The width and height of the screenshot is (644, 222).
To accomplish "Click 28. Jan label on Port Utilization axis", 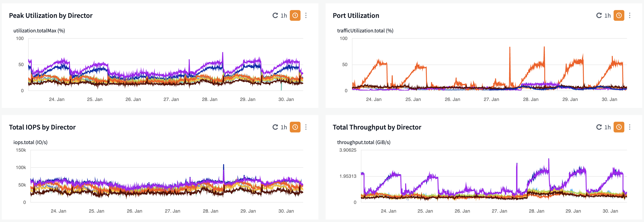I will 530,99.
